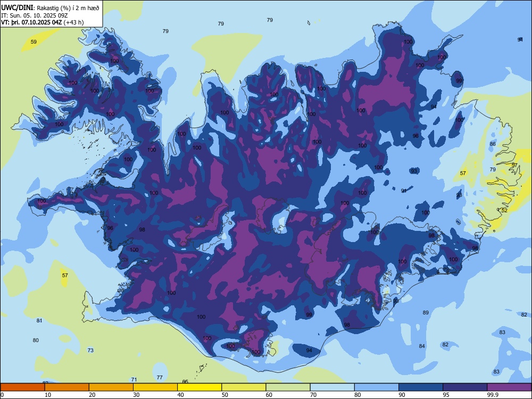The image size is (532, 399).
Task: Click the humidity value 84 on the map
Action: (422, 346)
